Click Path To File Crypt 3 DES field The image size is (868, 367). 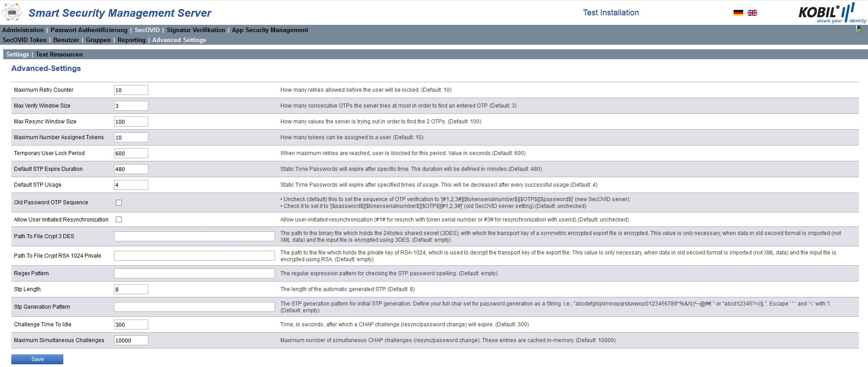click(x=194, y=236)
